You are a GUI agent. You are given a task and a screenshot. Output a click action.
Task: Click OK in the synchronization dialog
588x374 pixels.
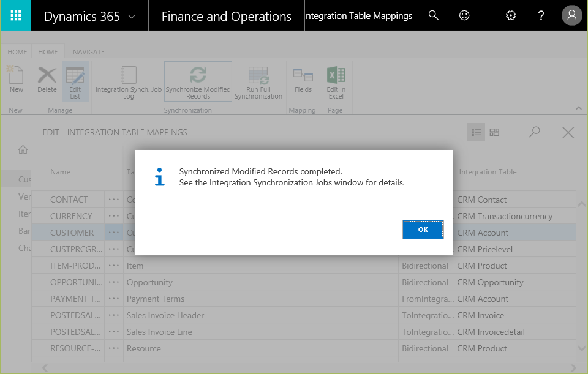[423, 230]
